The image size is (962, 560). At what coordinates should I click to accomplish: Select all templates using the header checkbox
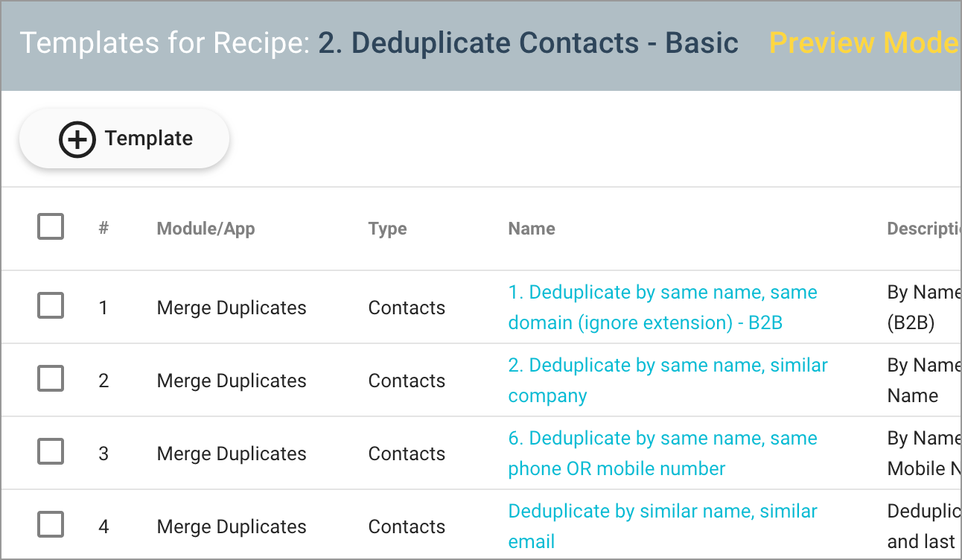(x=50, y=226)
